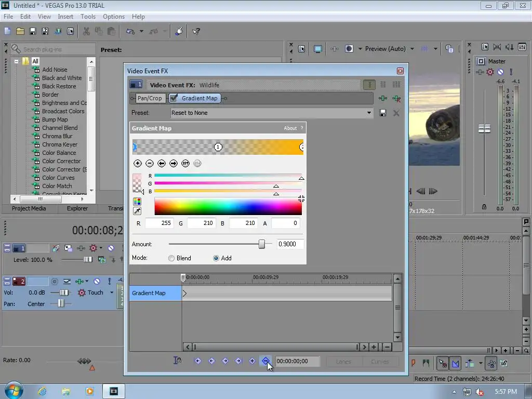This screenshot has width=532, height=399.
Task: Click the color model RGB swatch icon
Action: [x=137, y=202]
